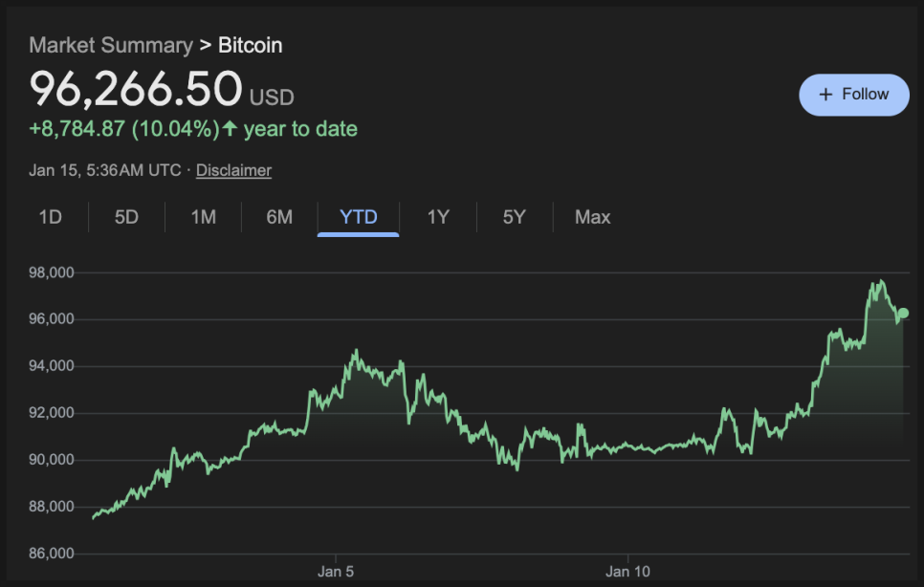Click the +8,784.87 (10.04%) change text
Viewport: 924px width, 587px height.
point(124,128)
